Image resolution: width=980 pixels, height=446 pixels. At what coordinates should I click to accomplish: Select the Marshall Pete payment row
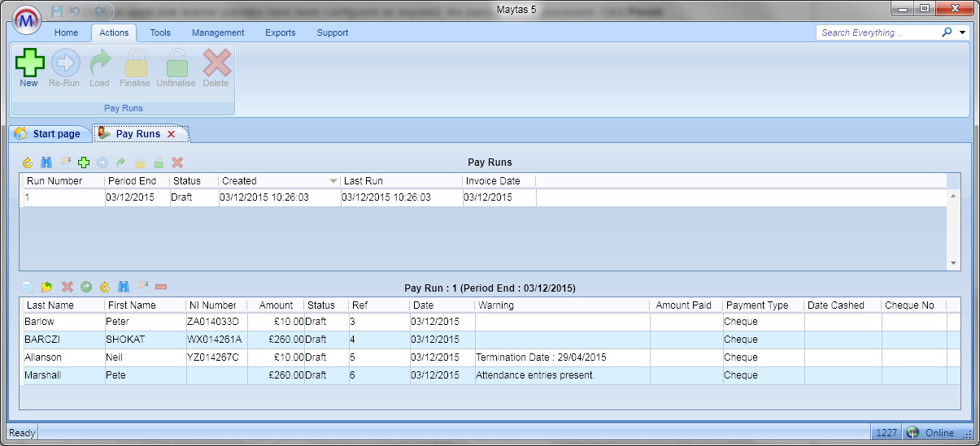[x=63, y=375]
